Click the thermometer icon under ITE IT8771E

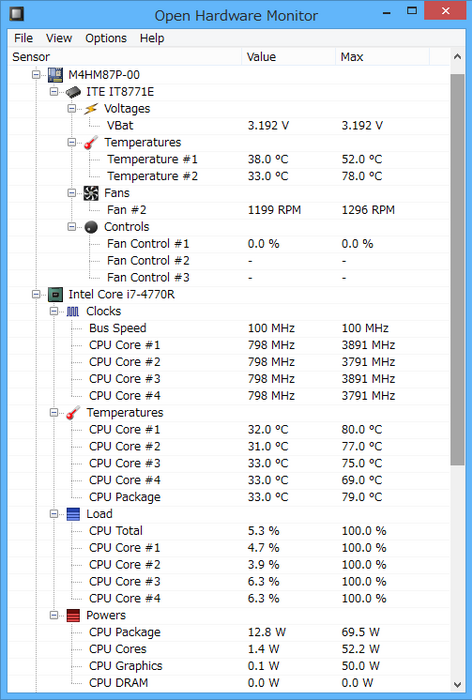click(91, 142)
